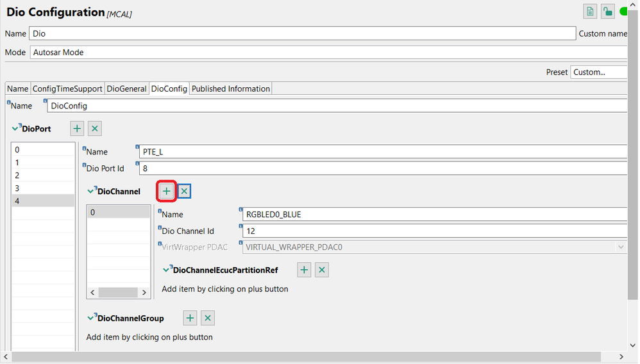Switch to the DioGeneral tab
Image resolution: width=640 pixels, height=364 pixels.
coord(126,88)
